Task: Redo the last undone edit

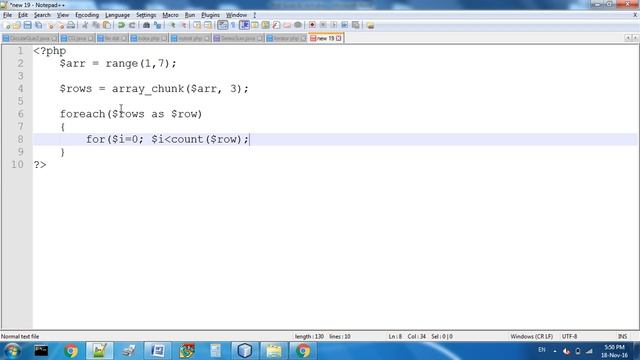Action: [132, 25]
